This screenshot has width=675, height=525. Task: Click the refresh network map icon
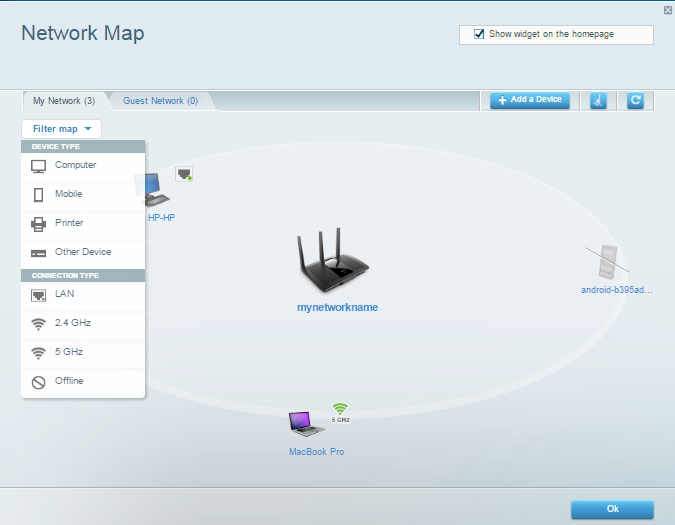point(635,101)
